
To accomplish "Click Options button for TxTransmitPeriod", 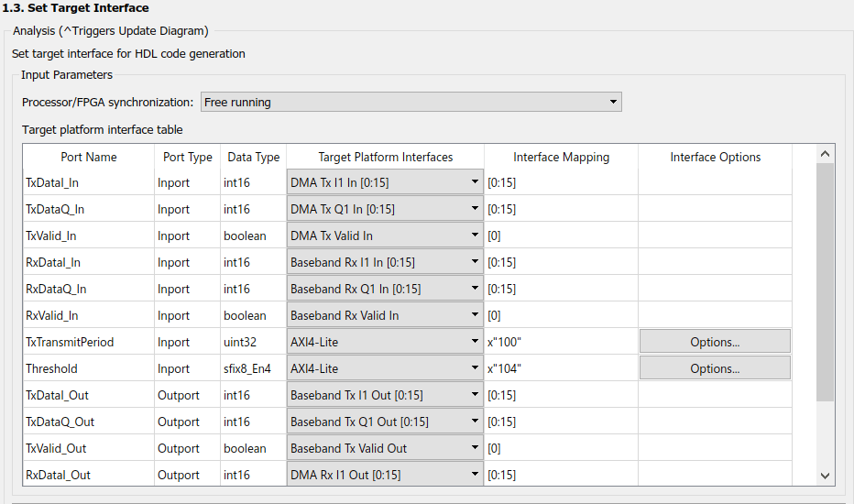I will pos(715,342).
